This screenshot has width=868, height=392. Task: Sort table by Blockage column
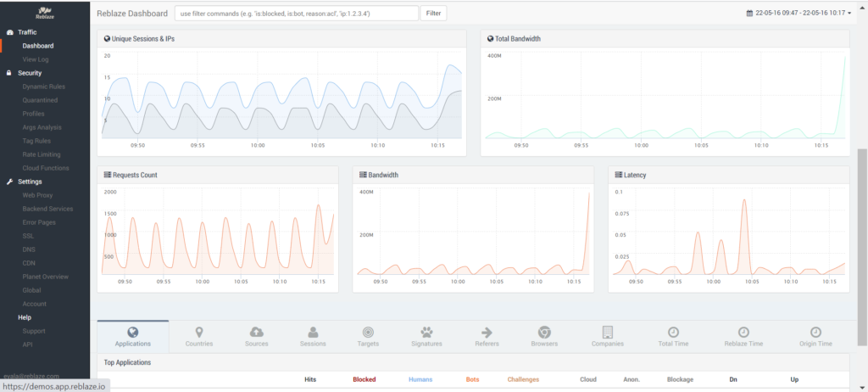(x=680, y=380)
